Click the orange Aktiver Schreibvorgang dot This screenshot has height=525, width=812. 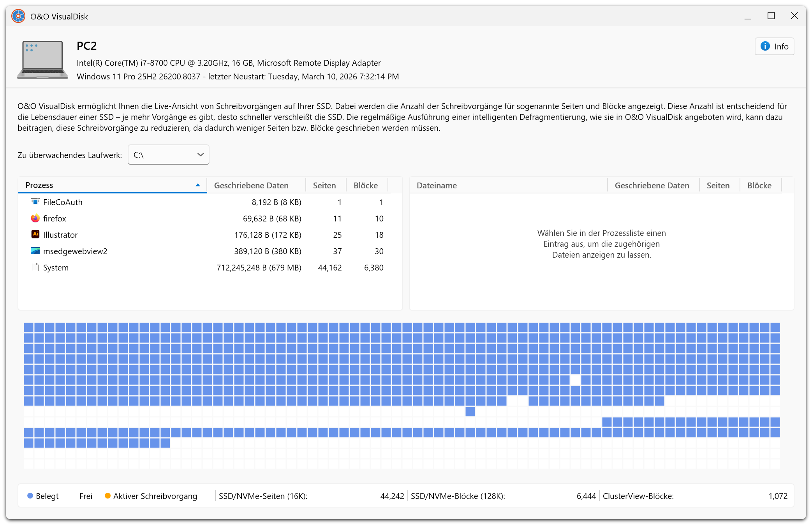pos(107,496)
